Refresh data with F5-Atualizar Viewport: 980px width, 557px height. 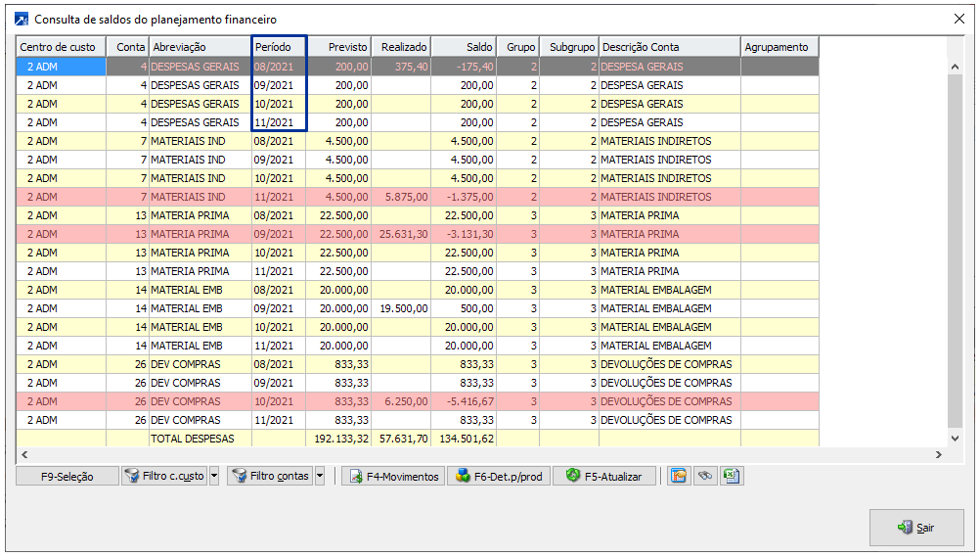[x=603, y=476]
